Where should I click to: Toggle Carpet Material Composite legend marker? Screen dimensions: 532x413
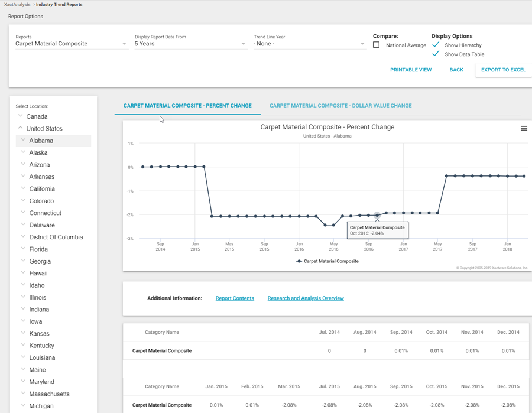pyautogui.click(x=300, y=261)
